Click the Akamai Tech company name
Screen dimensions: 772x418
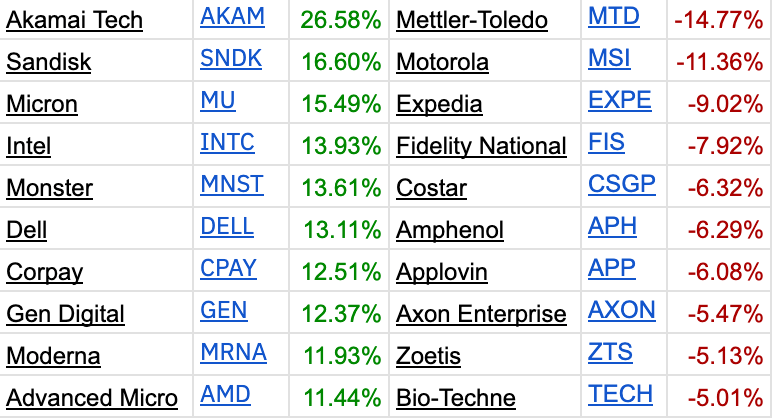point(74,20)
